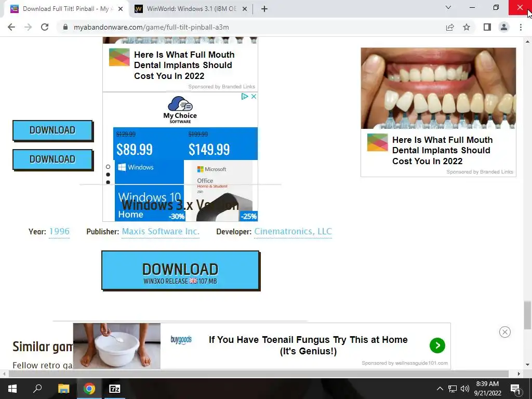Screen dimensions: 532x399
Task: Open right-side dental implants ad headline
Action: [x=443, y=150]
